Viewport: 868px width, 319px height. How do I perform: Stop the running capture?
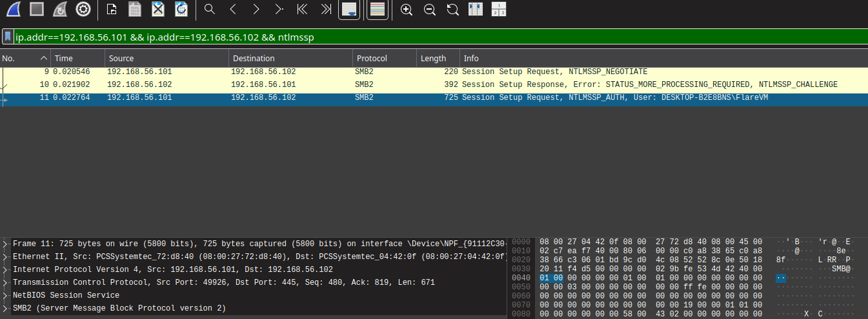tap(37, 9)
